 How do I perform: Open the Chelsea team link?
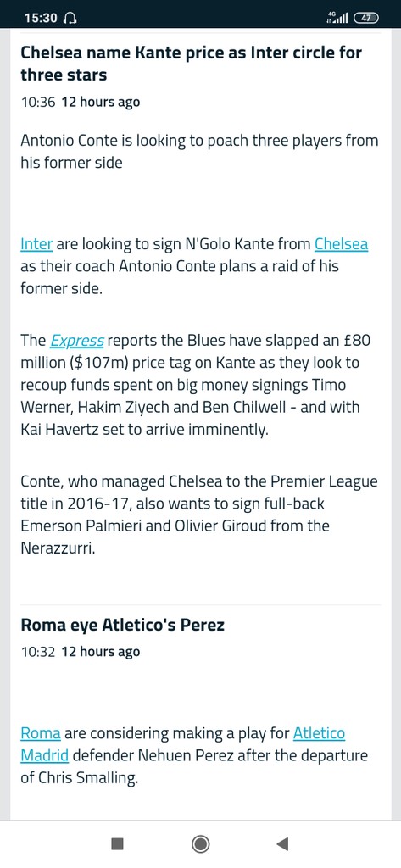341,243
